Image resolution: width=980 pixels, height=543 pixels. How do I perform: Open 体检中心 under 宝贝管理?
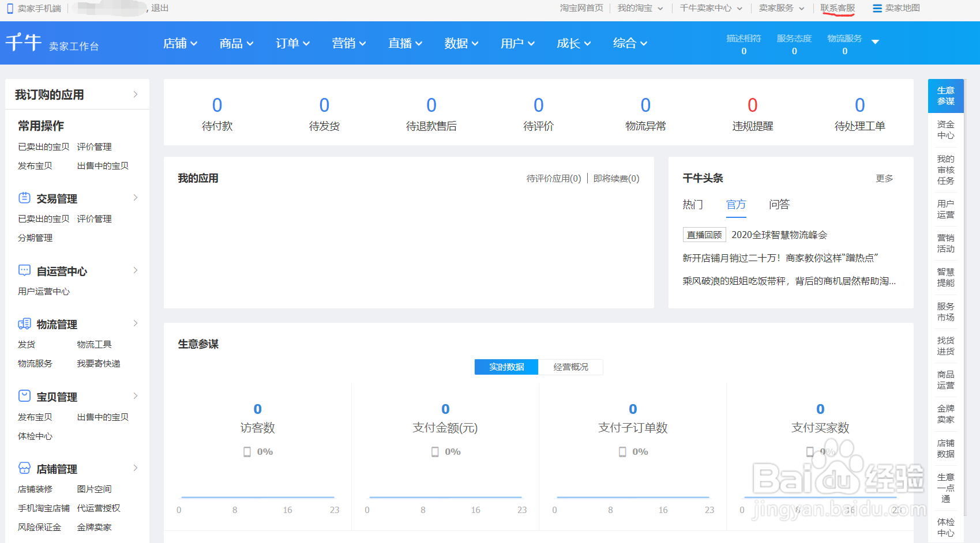coord(35,436)
